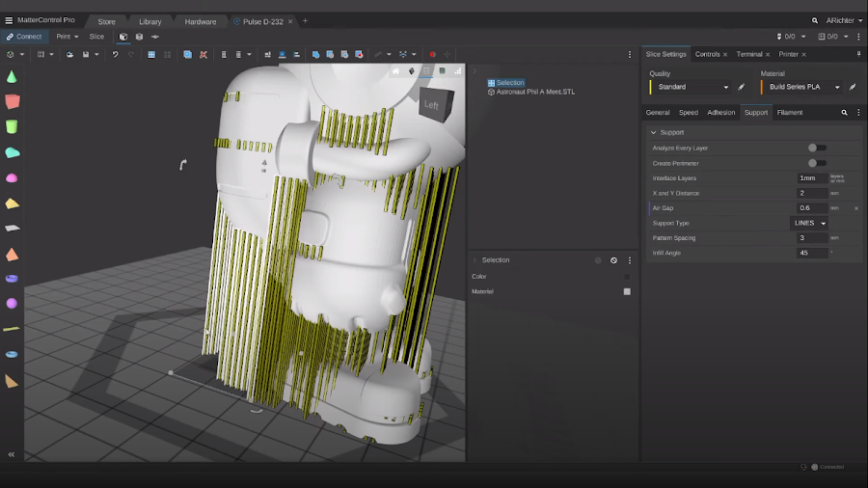Viewport: 868px width, 488px height.
Task: Toggle Analyze Every Layer switch
Action: pyautogui.click(x=816, y=148)
